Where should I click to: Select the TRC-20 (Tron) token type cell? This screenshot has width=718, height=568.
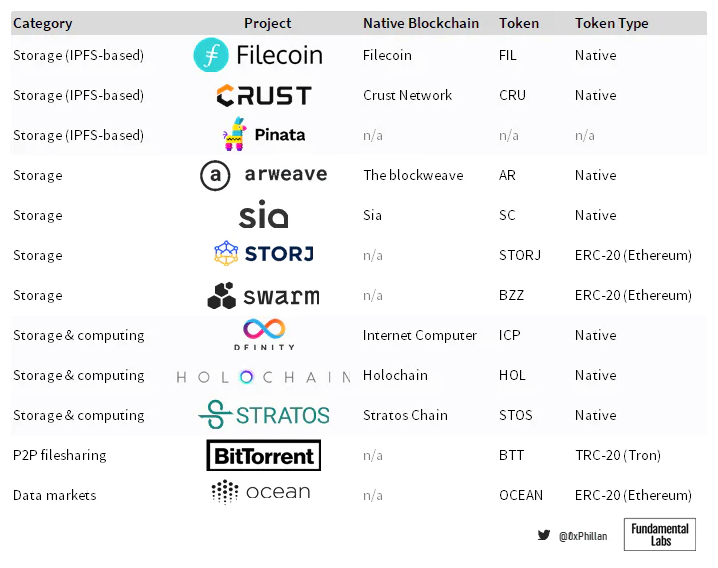pyautogui.click(x=617, y=455)
